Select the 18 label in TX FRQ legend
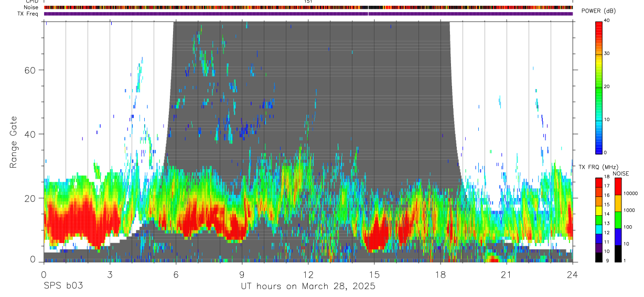Image resolution: width=644 pixels, height=297 pixels. [x=606, y=177]
